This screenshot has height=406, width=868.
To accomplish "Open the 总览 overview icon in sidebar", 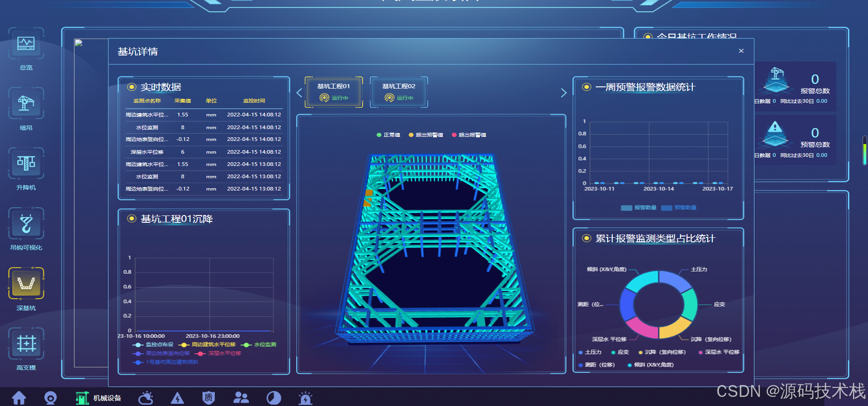I will click(x=26, y=44).
